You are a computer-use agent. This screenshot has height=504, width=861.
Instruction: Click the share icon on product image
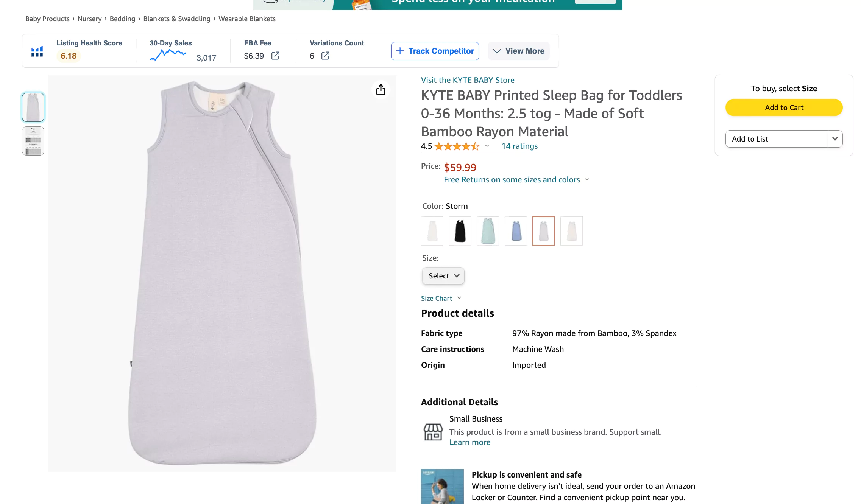[x=381, y=90]
